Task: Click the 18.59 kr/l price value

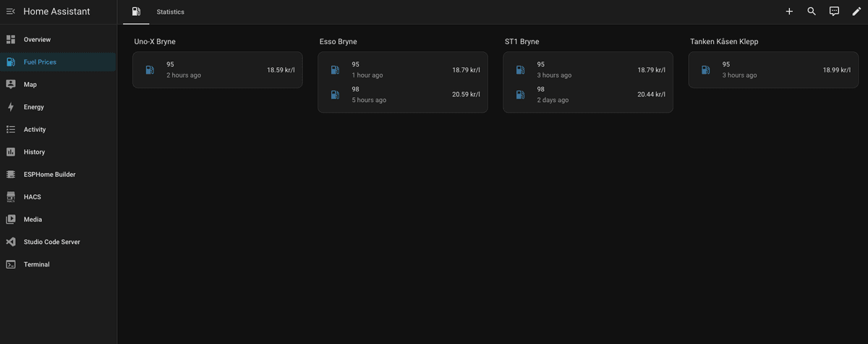Action: (281, 70)
